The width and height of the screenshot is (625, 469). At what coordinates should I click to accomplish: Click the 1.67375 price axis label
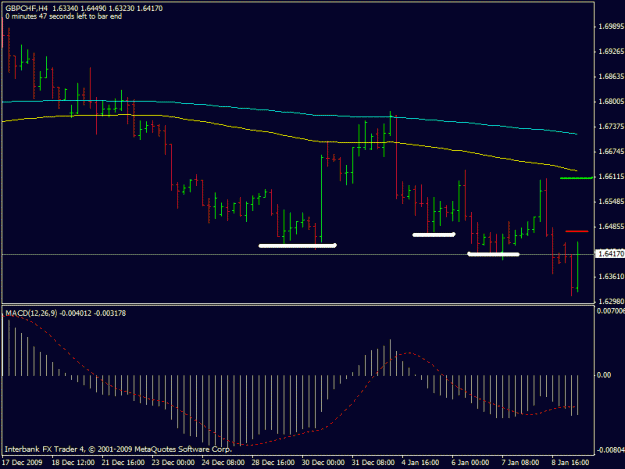point(611,126)
